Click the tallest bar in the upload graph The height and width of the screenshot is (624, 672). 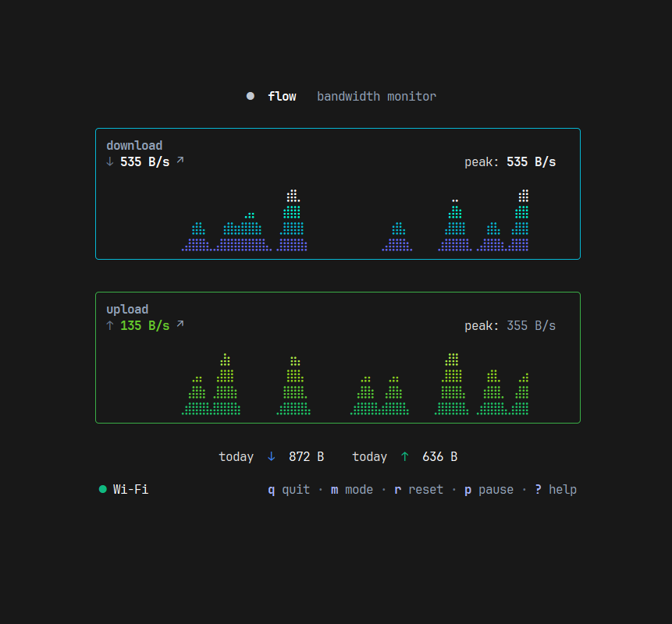(452, 384)
